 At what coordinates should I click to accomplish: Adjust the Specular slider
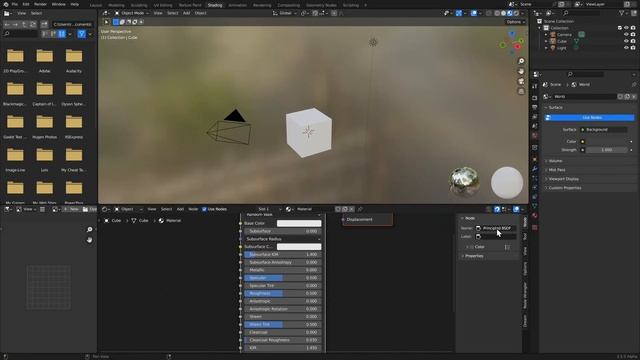click(x=282, y=278)
